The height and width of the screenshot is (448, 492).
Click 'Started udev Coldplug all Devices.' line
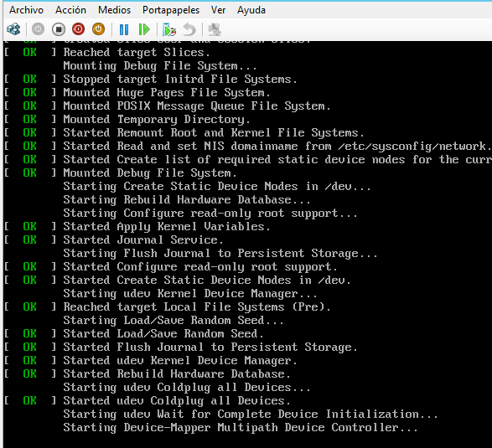(x=177, y=401)
